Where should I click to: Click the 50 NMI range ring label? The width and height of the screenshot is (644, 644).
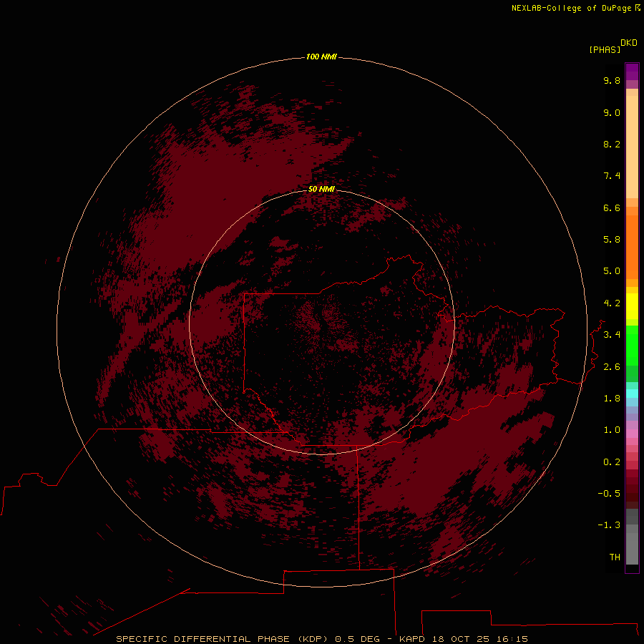tap(321, 189)
